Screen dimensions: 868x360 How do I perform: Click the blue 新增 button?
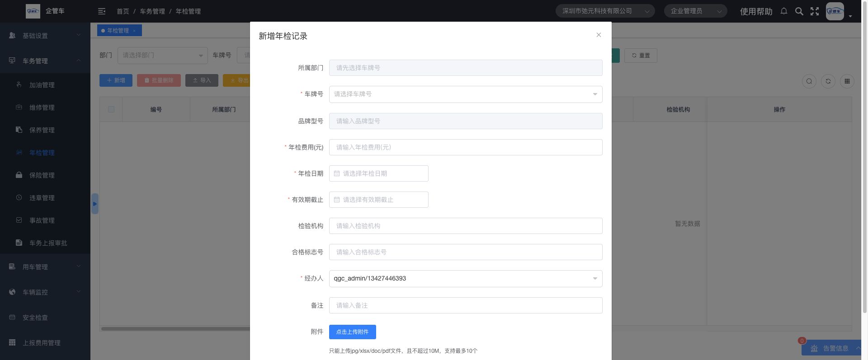[116, 80]
